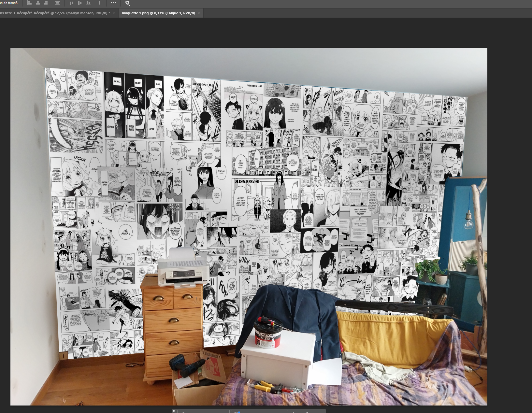Click the align vertical centers icon
Image resolution: width=532 pixels, height=413 pixels.
[x=80, y=3]
